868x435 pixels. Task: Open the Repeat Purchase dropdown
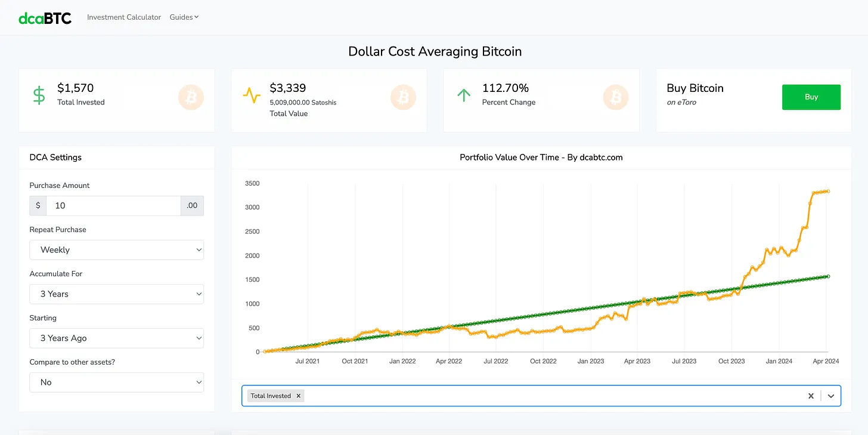click(116, 250)
